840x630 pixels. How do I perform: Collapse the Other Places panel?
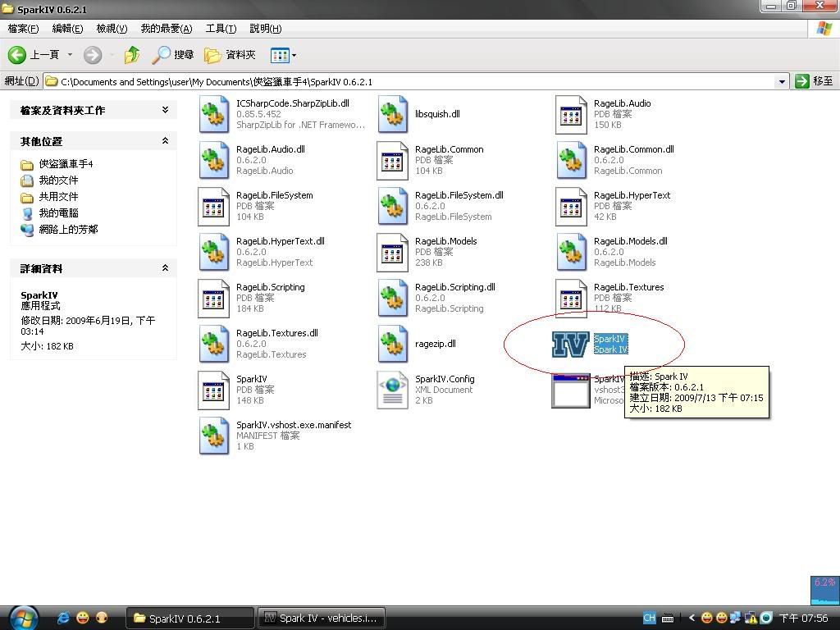pos(165,141)
